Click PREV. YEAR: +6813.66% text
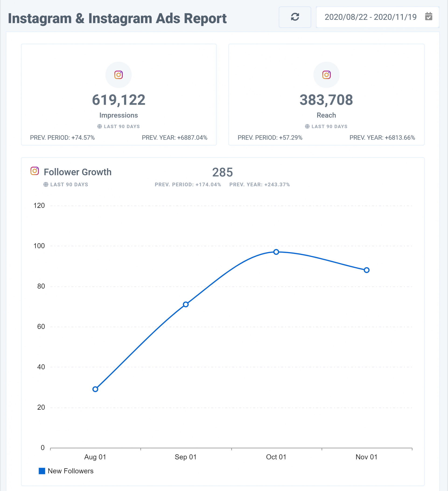Image resolution: width=448 pixels, height=491 pixels. 382,138
